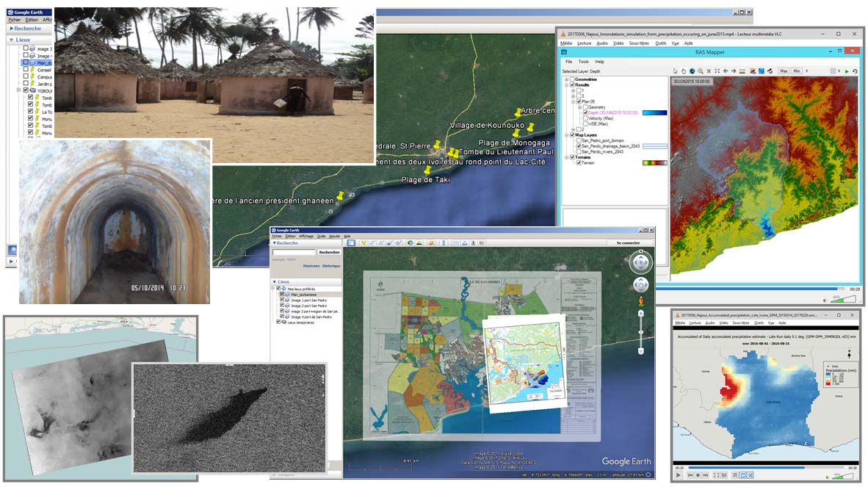
Task: Select the Add Path tool in Google Earth
Action: coord(381,243)
